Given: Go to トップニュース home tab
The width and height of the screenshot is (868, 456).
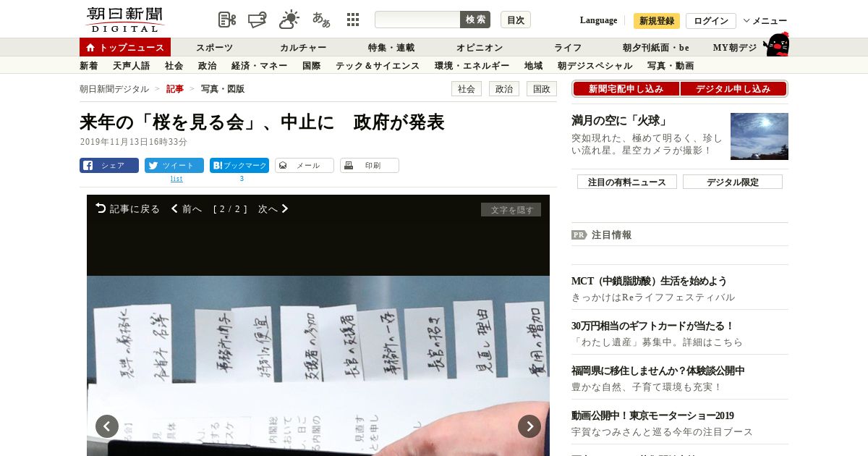Looking at the screenshot, I should (x=125, y=47).
